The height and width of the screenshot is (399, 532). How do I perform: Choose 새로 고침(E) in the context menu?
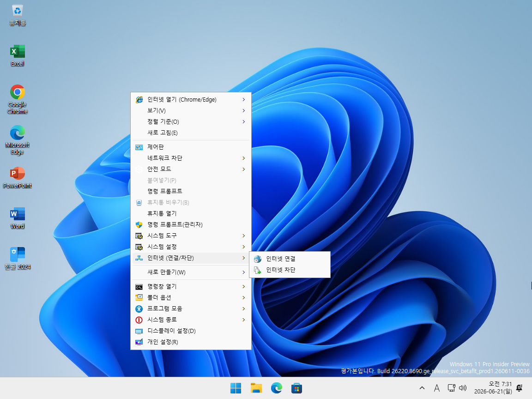tap(191, 133)
